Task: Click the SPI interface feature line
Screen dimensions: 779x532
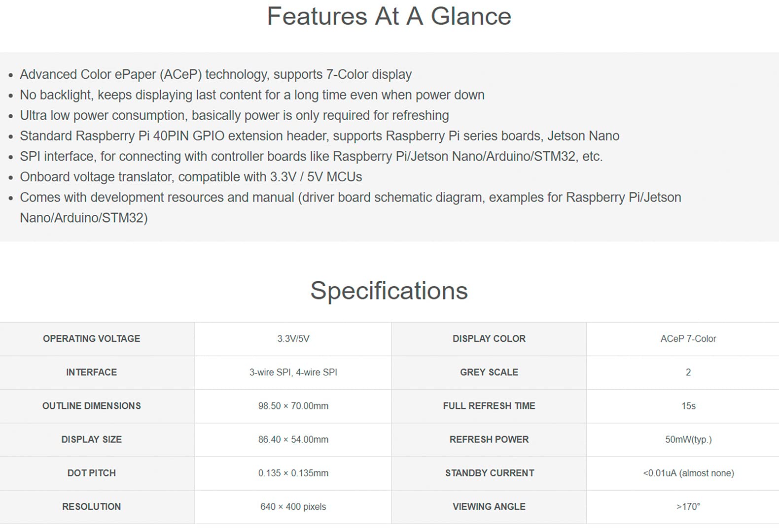Action: click(311, 156)
